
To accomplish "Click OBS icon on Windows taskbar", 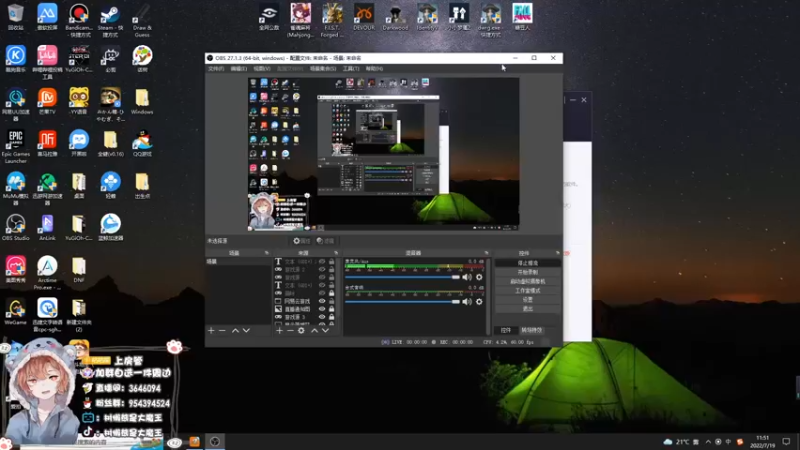I will (215, 442).
